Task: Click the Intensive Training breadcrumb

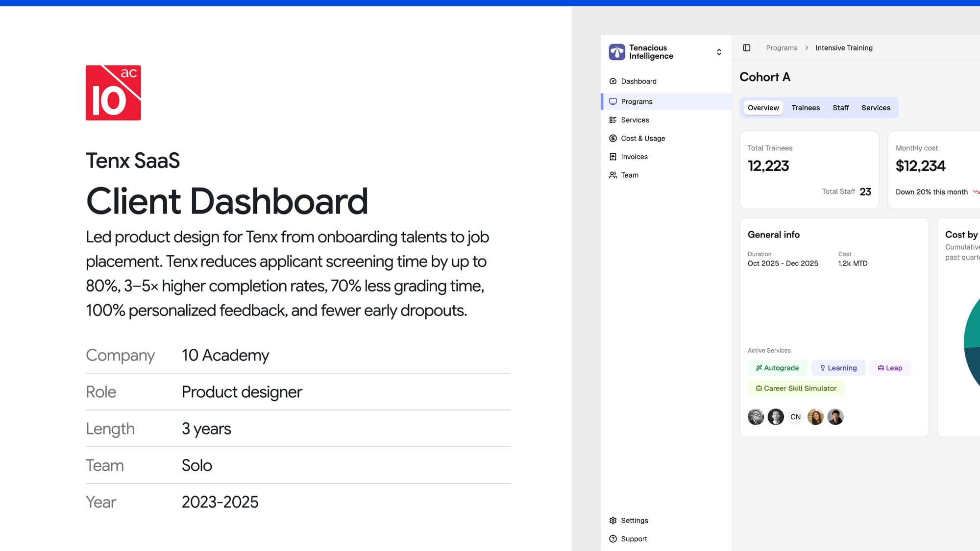Action: tap(844, 48)
